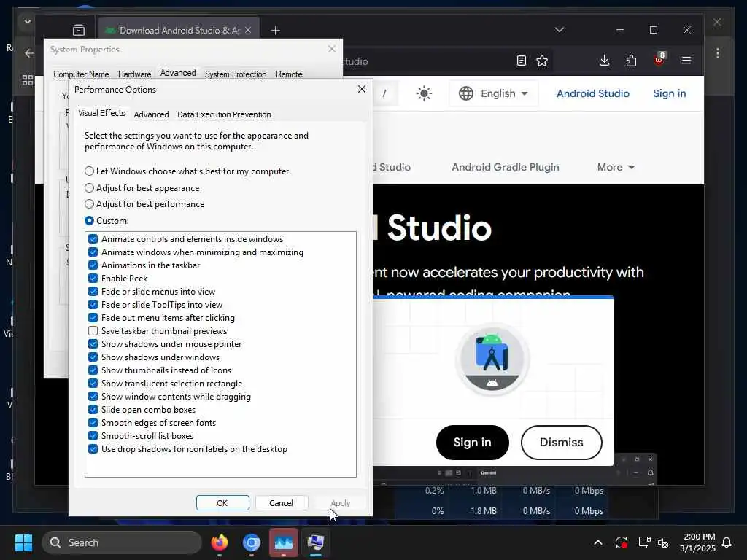Select the Custom radio option
Screen dimensions: 747x560
pos(107,221)
